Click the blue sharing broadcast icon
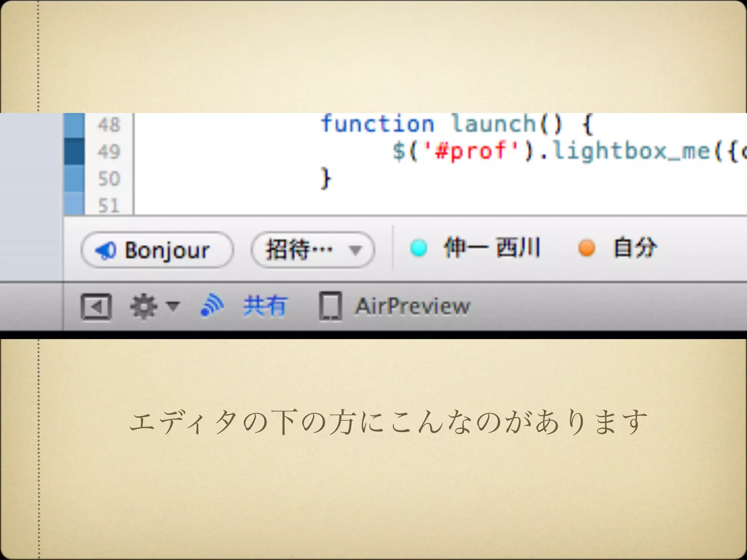Screen dimensions: 747x560 point(212,306)
